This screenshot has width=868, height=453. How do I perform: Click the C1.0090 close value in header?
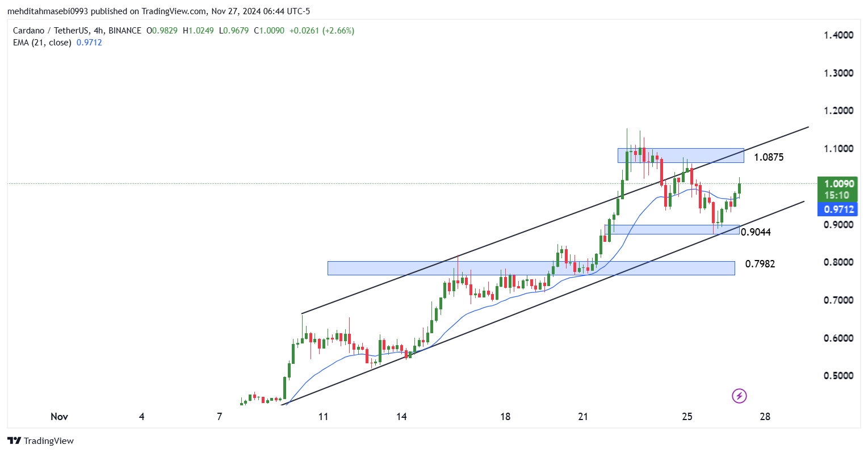pyautogui.click(x=269, y=31)
